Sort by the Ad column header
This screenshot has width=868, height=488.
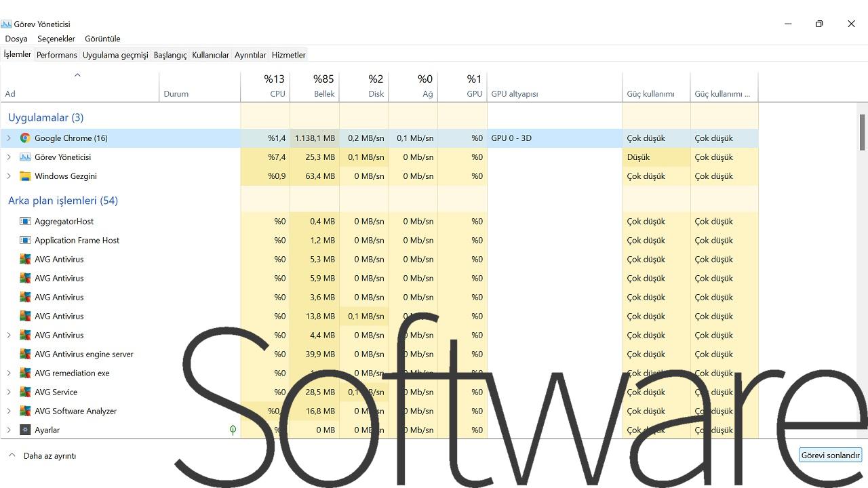(79, 86)
